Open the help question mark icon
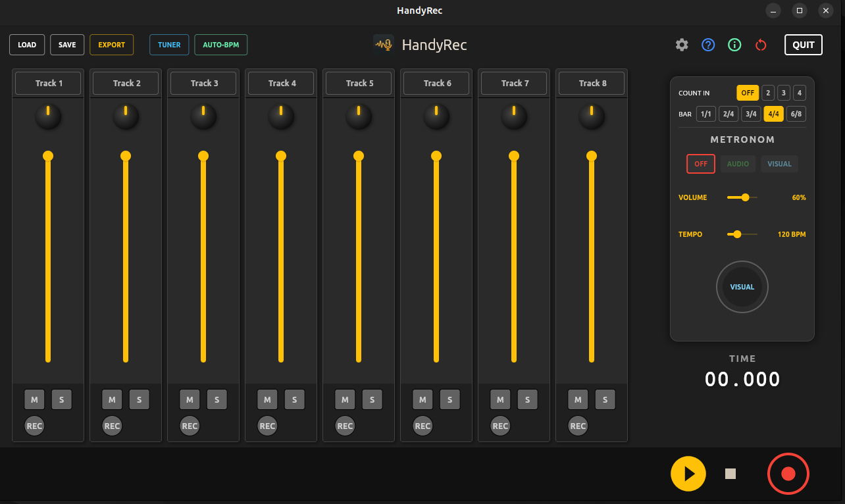845x504 pixels. click(x=708, y=45)
